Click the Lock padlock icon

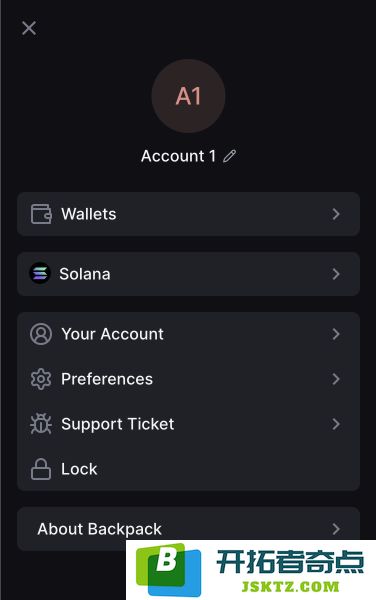click(x=41, y=469)
